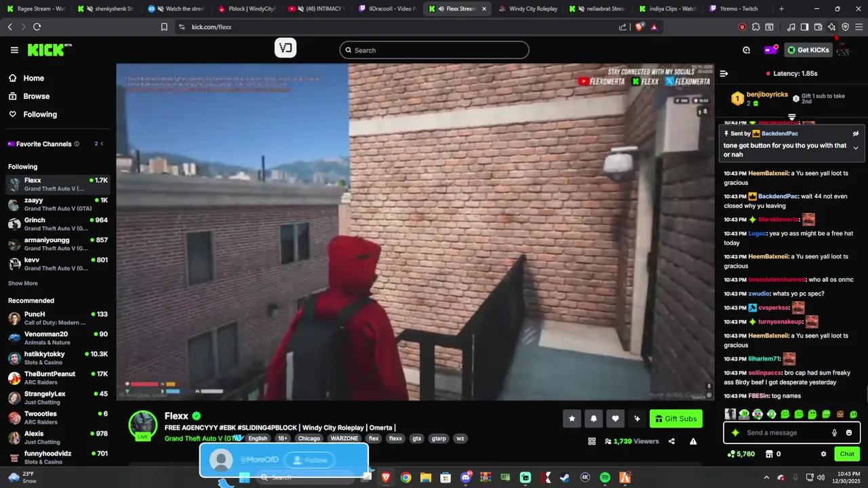The width and height of the screenshot is (868, 488).
Task: Share the stream via share icon
Action: 671,441
